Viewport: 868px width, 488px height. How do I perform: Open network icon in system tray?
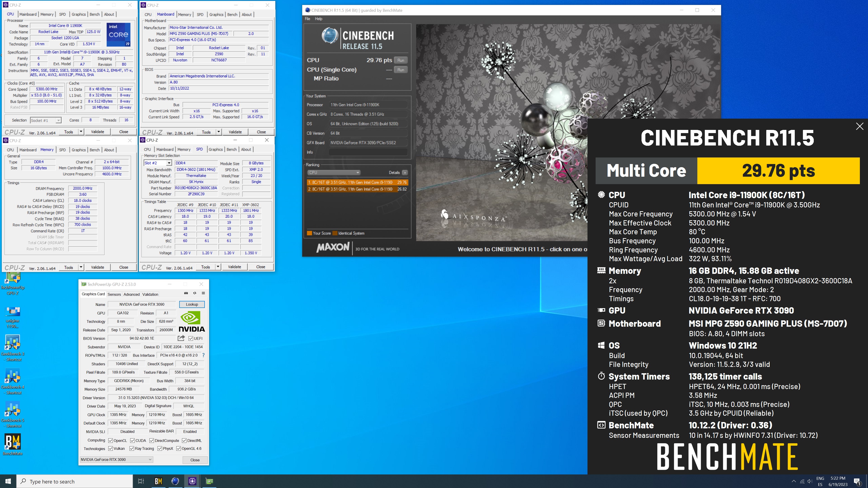tap(802, 481)
